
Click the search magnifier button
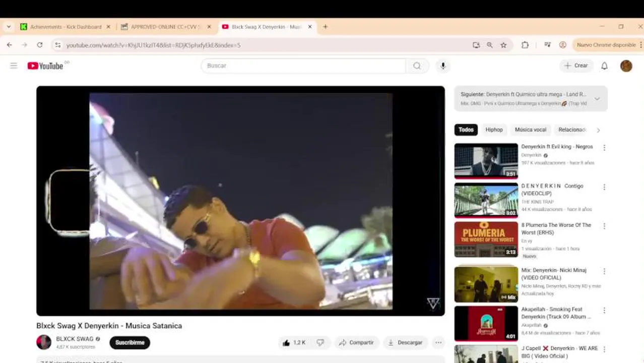coord(417,66)
